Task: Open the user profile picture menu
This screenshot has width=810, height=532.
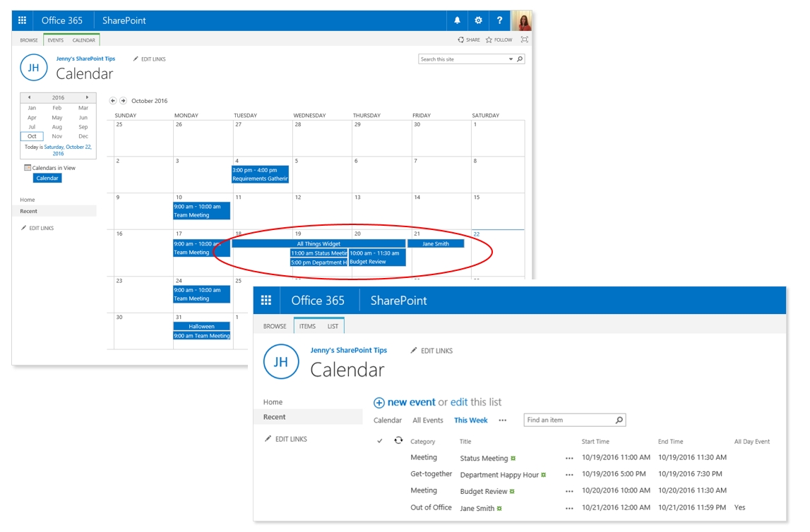Action: point(521,20)
